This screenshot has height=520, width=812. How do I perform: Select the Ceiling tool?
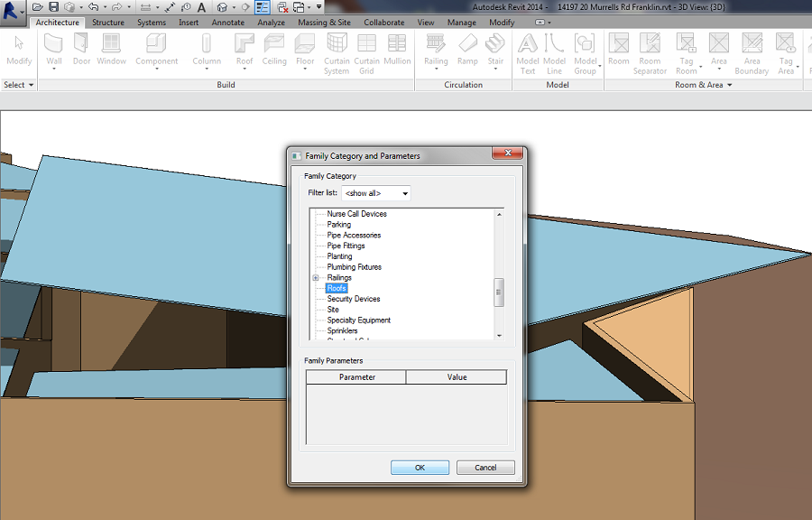click(274, 50)
